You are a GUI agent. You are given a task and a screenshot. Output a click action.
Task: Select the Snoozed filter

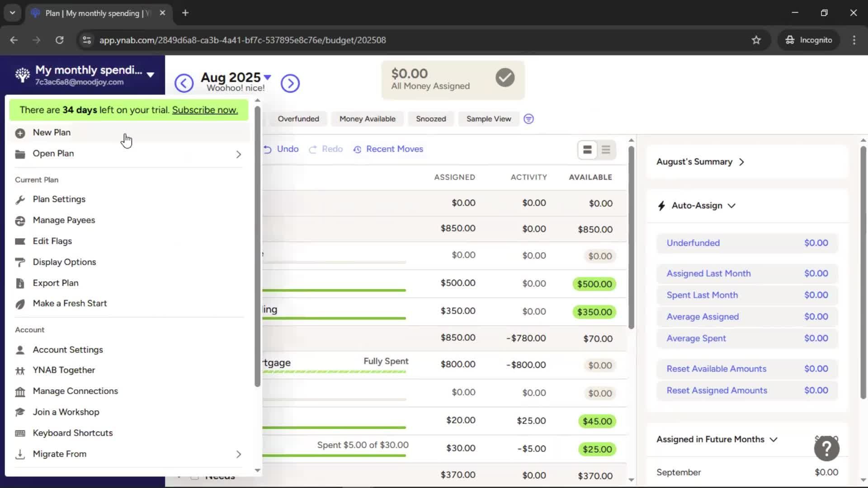coord(431,119)
